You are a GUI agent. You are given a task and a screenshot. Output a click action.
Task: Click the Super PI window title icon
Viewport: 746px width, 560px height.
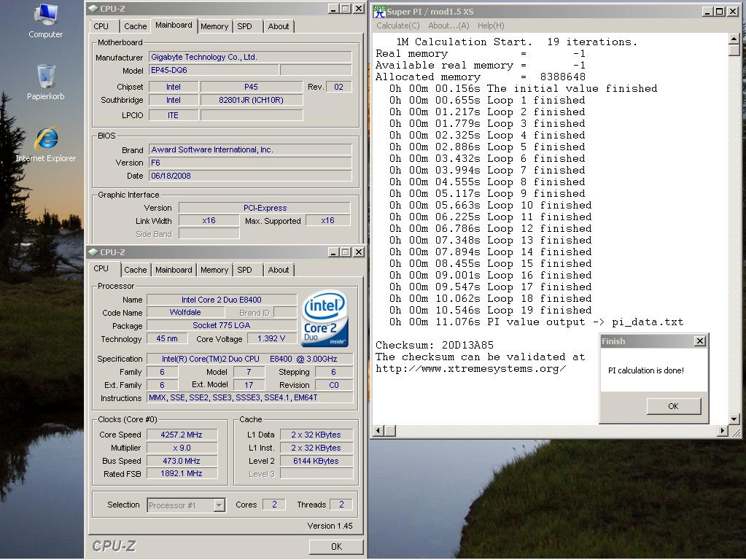(x=379, y=12)
